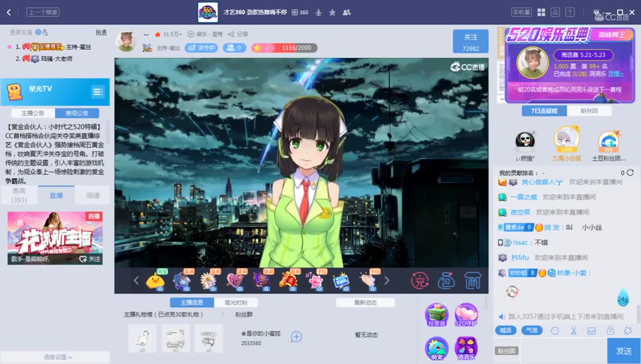Click the 求守护 button
The image size is (641, 364).
(201, 48)
